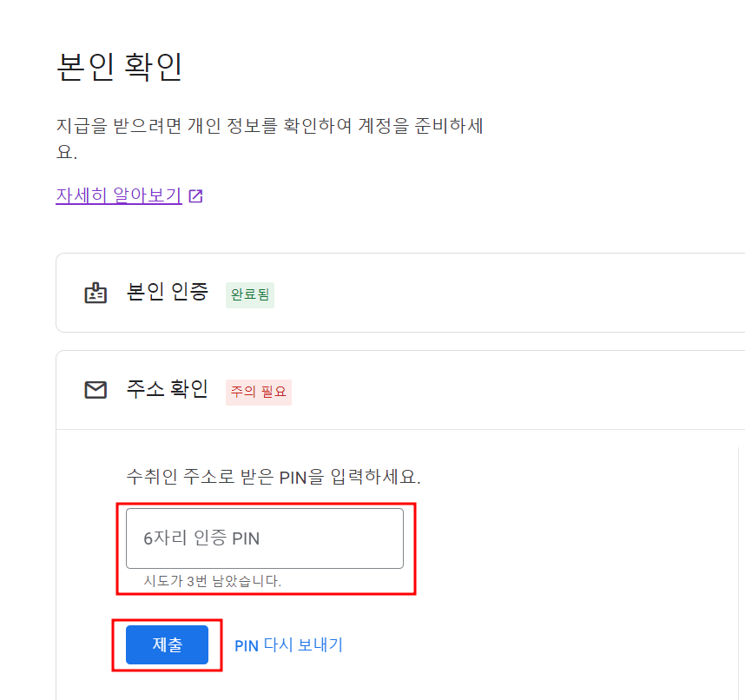
Task: Click the mail verification icon in address section
Action: pos(97,390)
